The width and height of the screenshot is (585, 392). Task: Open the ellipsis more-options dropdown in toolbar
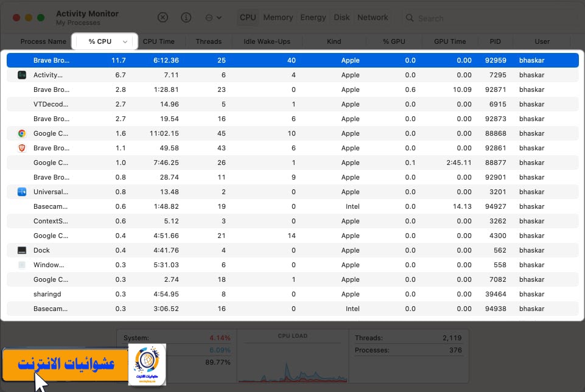214,18
